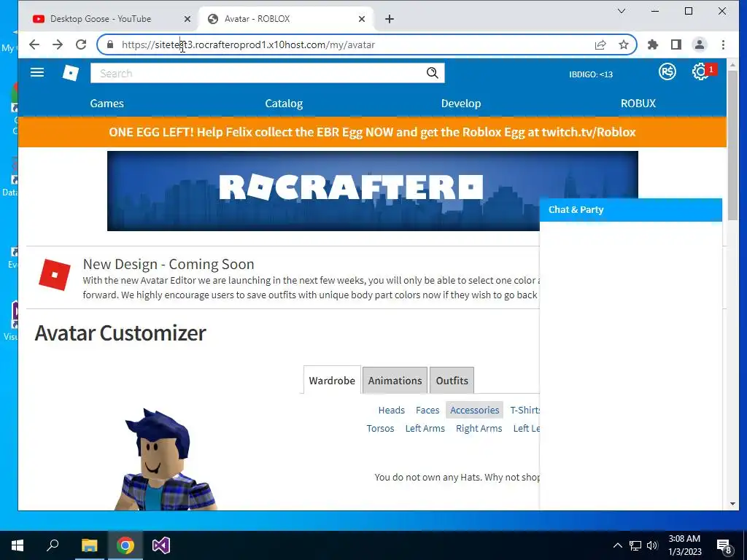Open a new browser tab
Image resolution: width=747 pixels, height=560 pixels.
click(390, 19)
